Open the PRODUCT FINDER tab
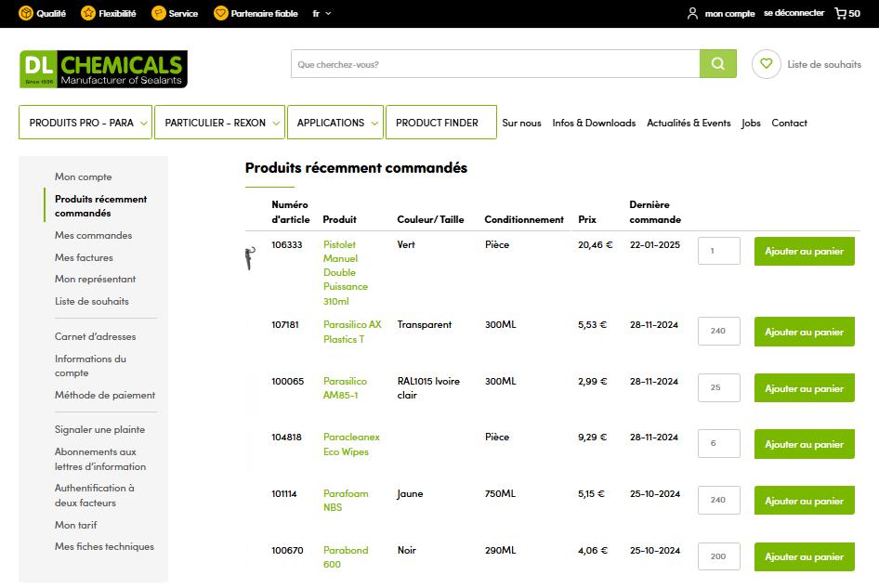This screenshot has height=588, width=879. [441, 123]
